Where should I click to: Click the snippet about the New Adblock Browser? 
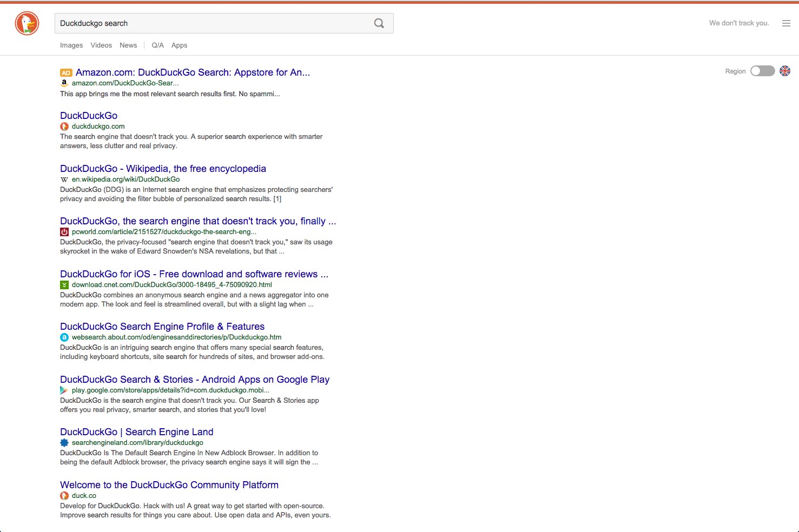(189, 458)
